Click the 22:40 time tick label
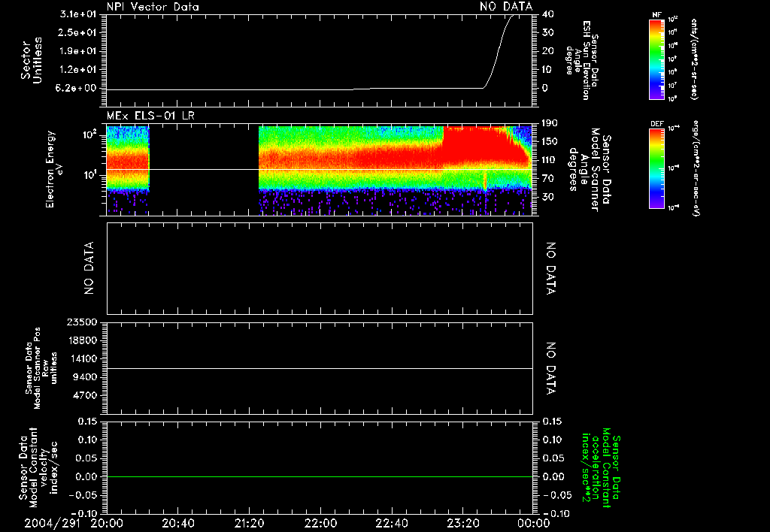This screenshot has width=770, height=532. (x=391, y=523)
